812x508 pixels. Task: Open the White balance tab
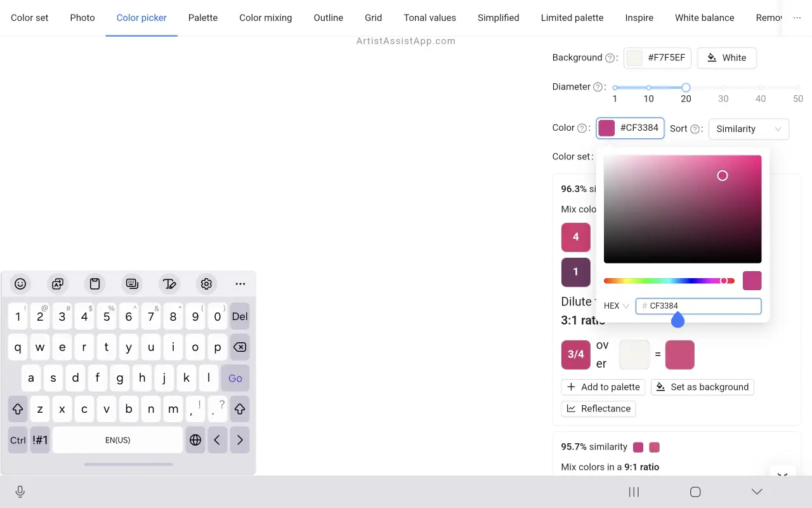pyautogui.click(x=705, y=18)
